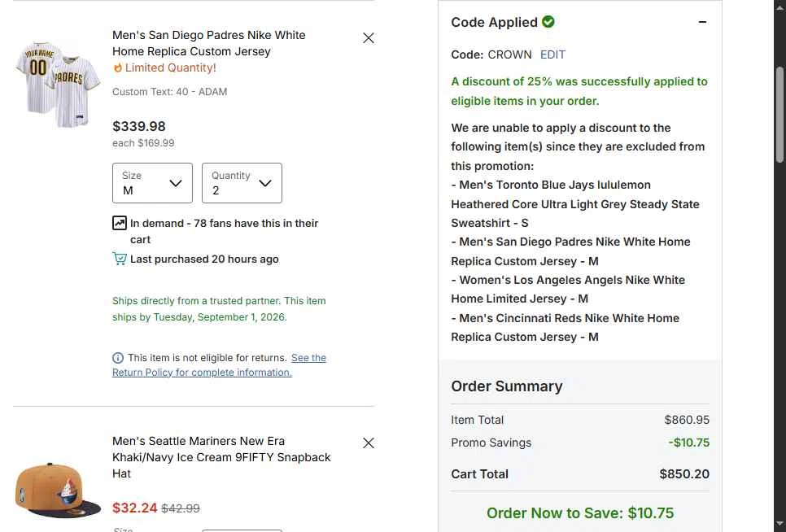Collapse the Code Applied section
Image resolution: width=786 pixels, height=532 pixels.
point(702,22)
